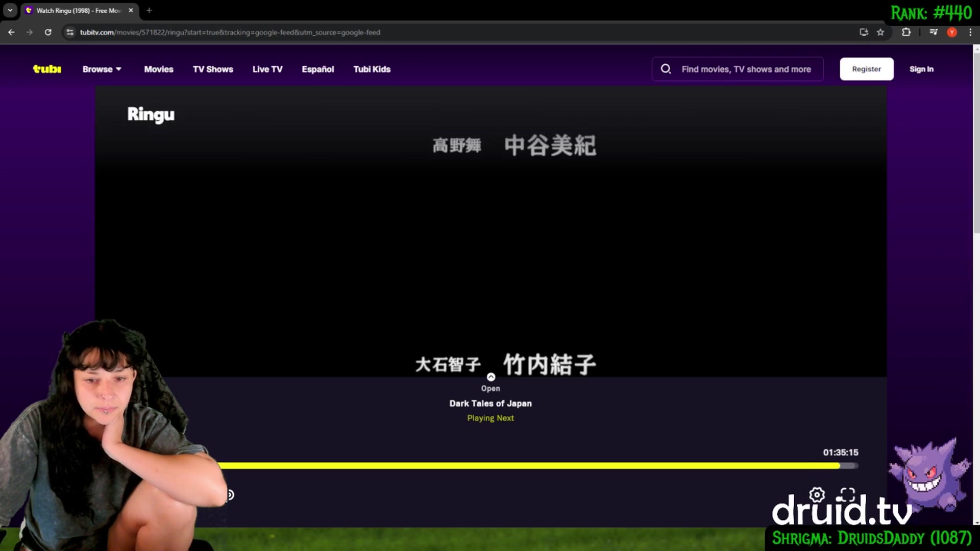Click the Ringu movie title
This screenshot has width=980, height=551.
pos(151,114)
